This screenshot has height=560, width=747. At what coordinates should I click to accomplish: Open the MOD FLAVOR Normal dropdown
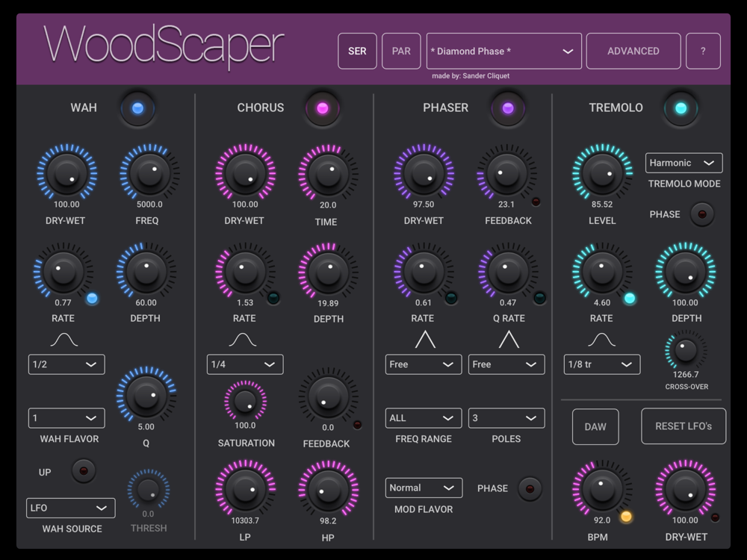point(424,488)
